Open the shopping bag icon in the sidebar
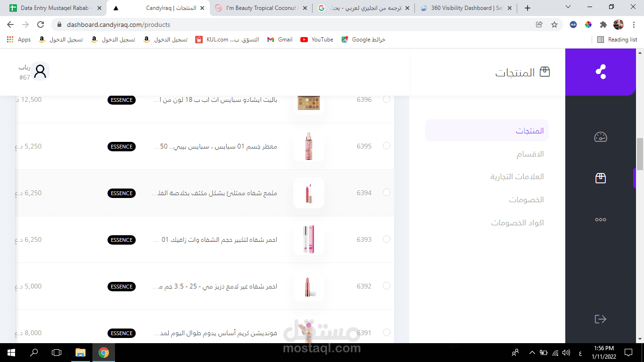Image resolution: width=644 pixels, height=362 pixels. 601,178
